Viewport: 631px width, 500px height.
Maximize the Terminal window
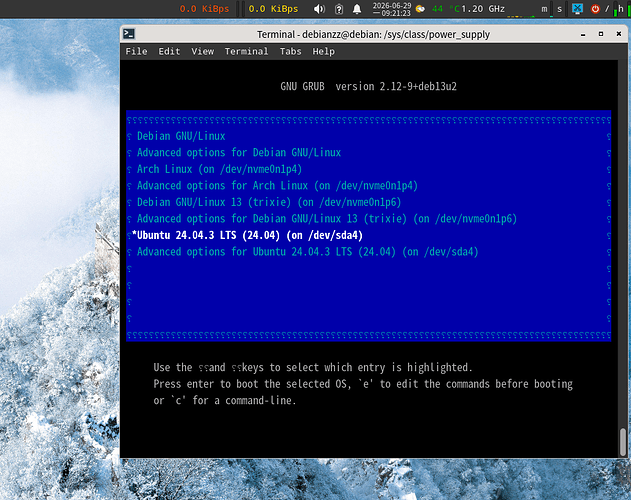pos(601,34)
